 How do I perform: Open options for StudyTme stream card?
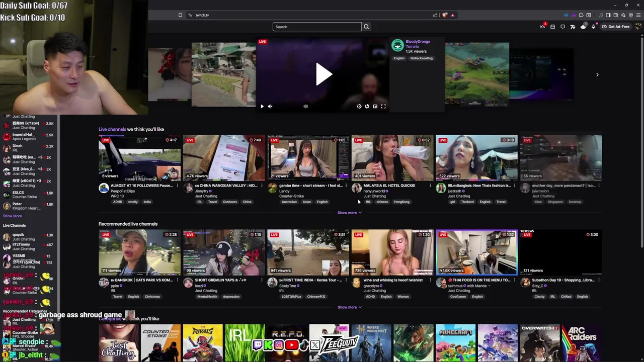(346, 280)
